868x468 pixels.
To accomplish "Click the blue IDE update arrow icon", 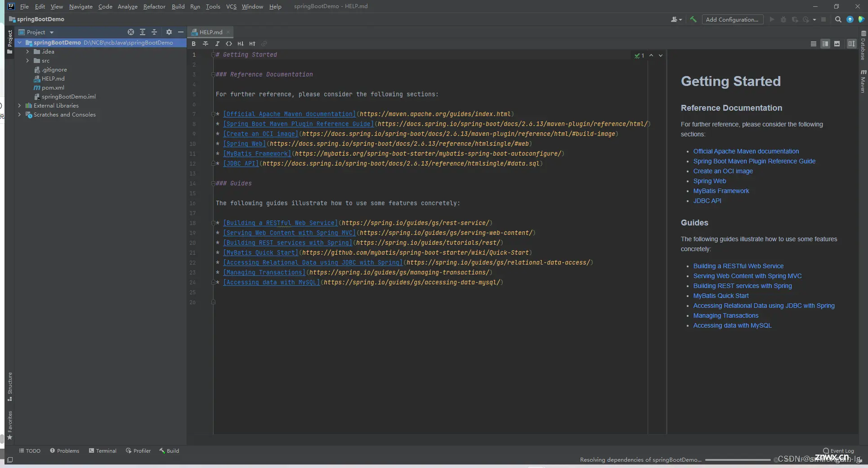I will 850,19.
